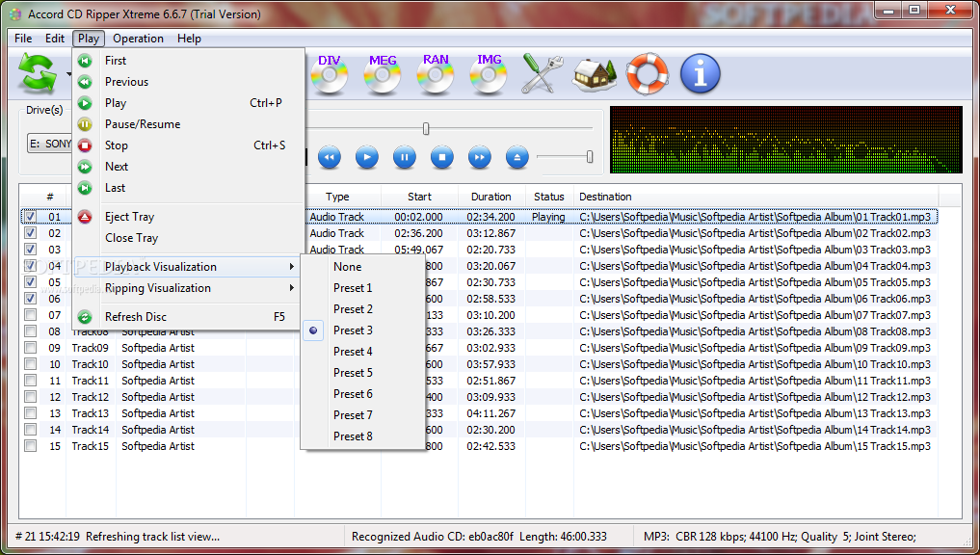
Task: Open the Edit menu
Action: click(55, 39)
